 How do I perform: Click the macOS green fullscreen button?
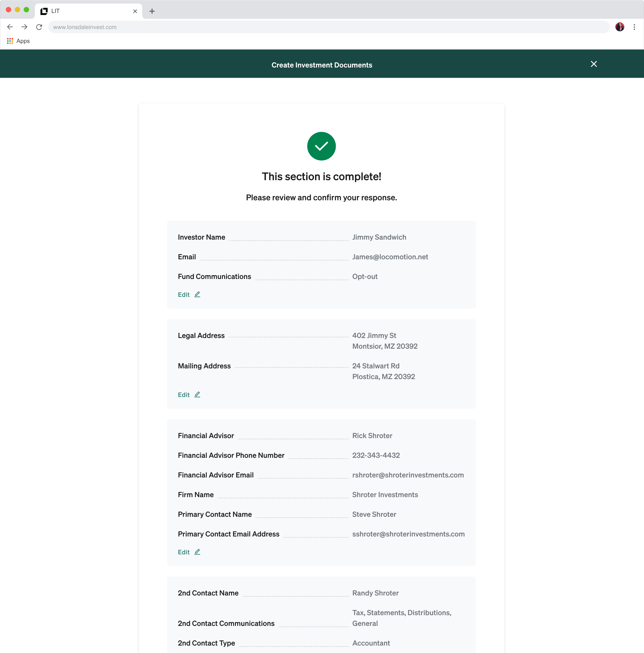[x=26, y=10]
